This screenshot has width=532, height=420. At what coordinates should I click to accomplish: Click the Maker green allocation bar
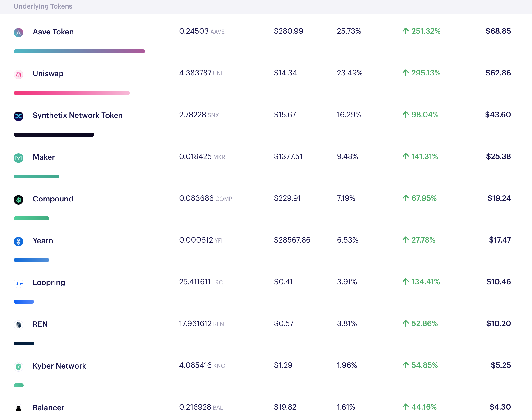tap(36, 177)
